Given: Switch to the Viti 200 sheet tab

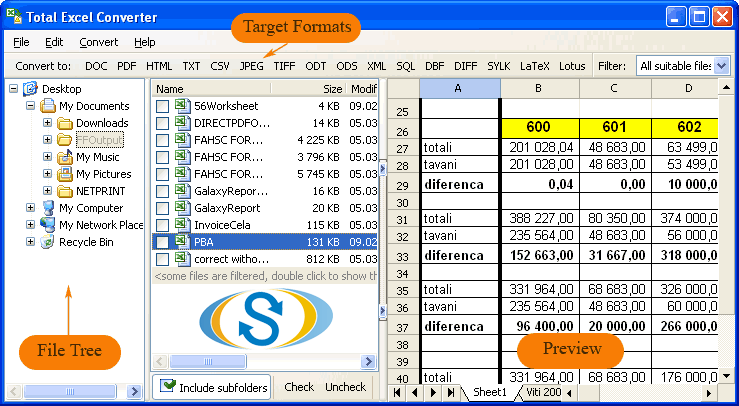Looking at the screenshot, I should [545, 393].
